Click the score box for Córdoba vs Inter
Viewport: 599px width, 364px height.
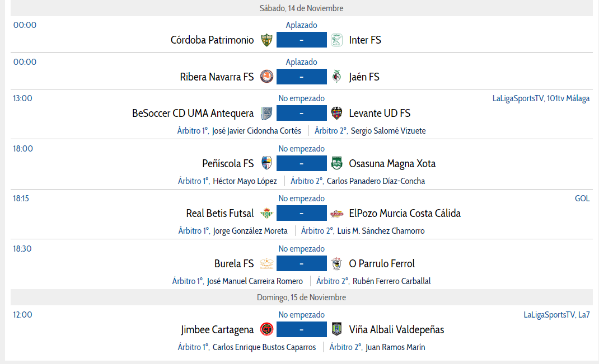click(x=301, y=40)
